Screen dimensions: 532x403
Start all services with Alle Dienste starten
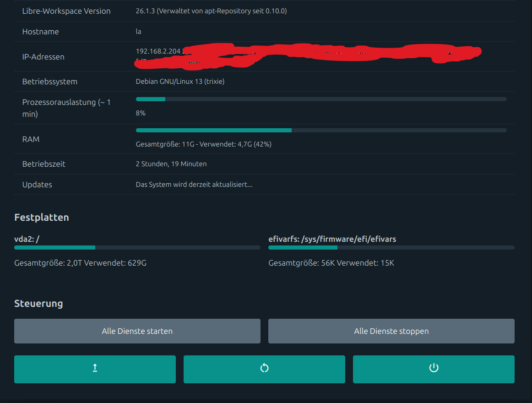point(137,331)
